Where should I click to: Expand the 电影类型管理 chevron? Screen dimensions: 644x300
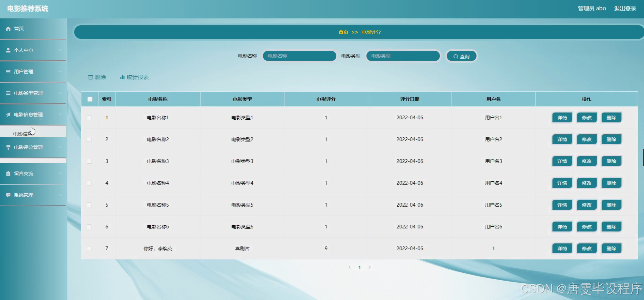click(x=60, y=93)
